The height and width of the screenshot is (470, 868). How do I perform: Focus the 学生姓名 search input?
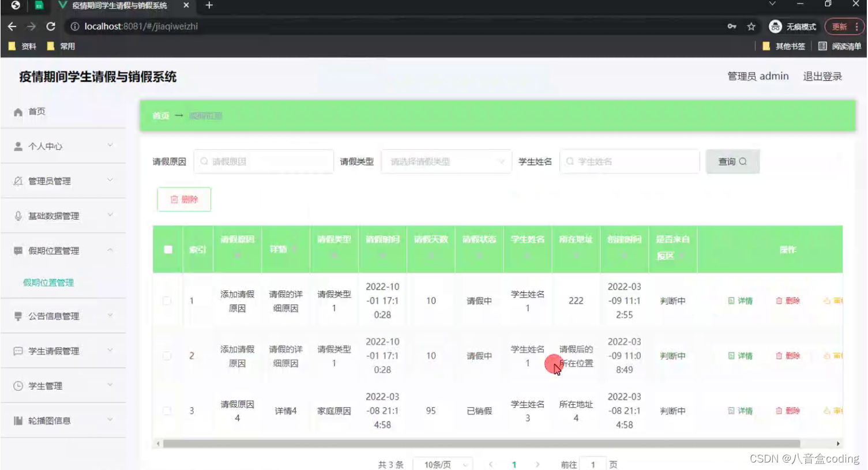[x=630, y=161]
